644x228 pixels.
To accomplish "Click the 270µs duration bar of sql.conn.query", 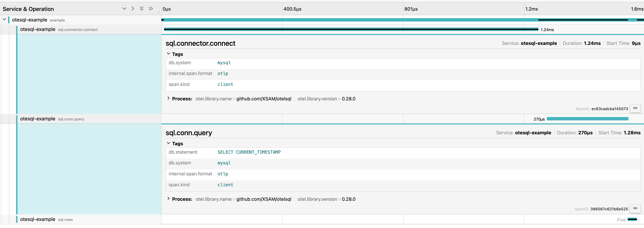I will [x=588, y=119].
